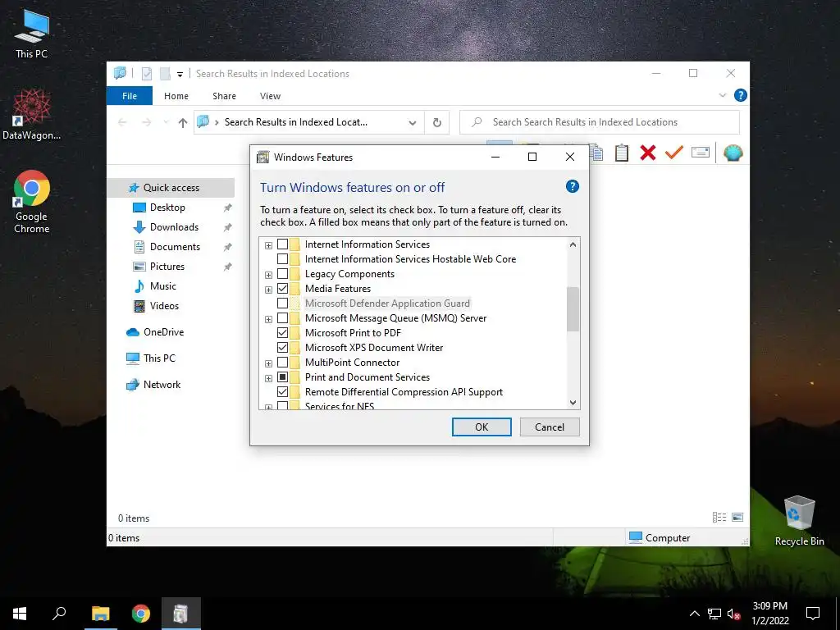Click the Windows Features taskbar button
The height and width of the screenshot is (630, 840).
click(180, 614)
